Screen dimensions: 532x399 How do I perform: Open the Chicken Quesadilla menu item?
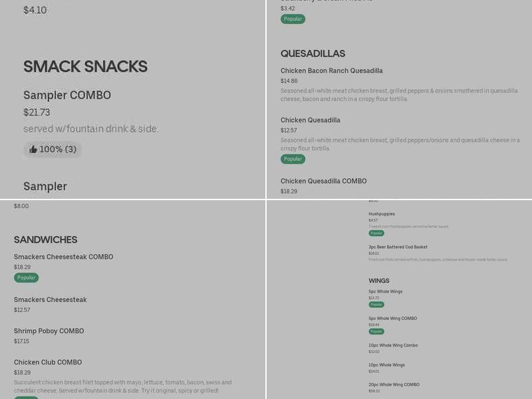tap(310, 120)
